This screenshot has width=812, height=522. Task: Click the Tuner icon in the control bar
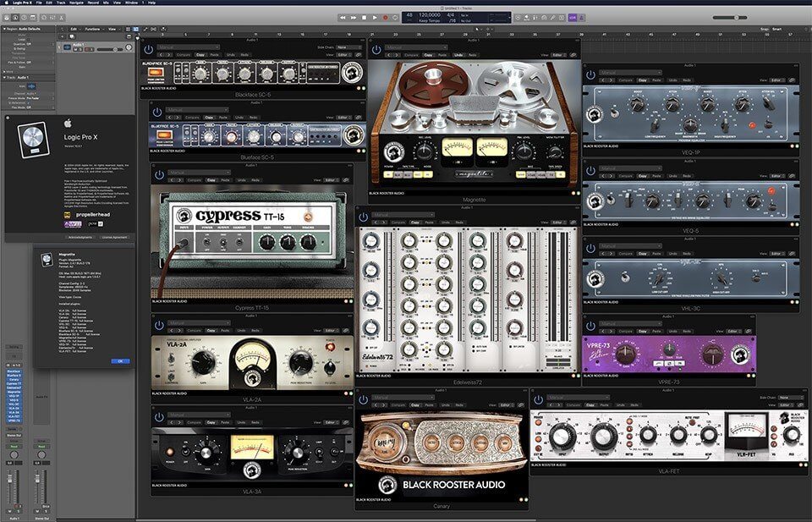click(x=535, y=16)
